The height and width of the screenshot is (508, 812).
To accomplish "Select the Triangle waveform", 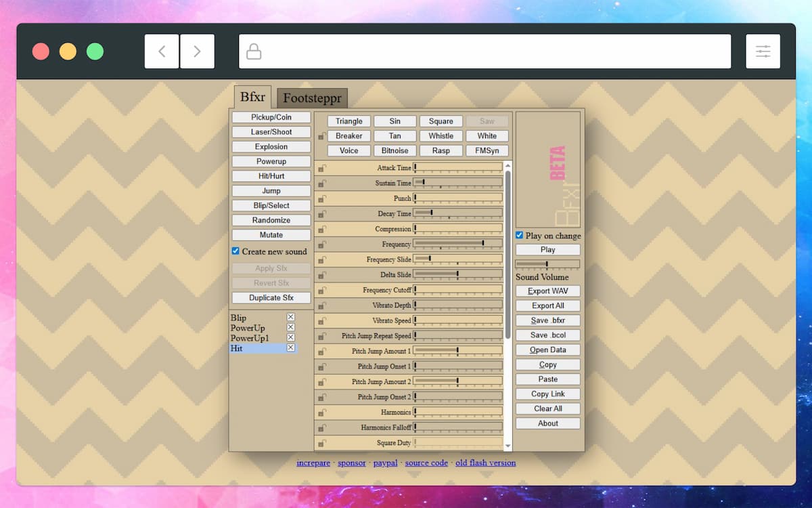I will [x=349, y=121].
